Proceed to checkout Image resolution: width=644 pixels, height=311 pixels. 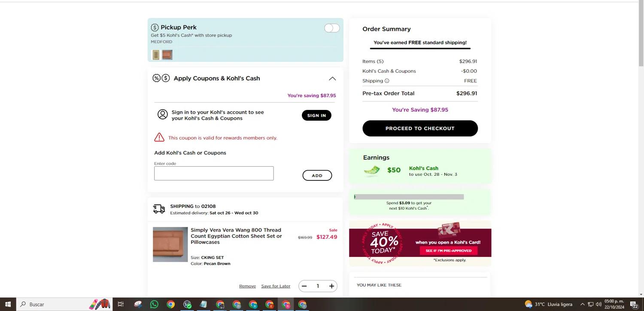420,128
